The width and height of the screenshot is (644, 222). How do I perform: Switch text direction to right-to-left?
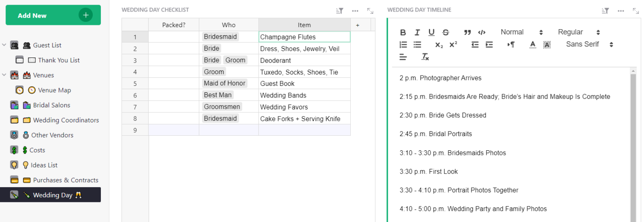(x=511, y=44)
